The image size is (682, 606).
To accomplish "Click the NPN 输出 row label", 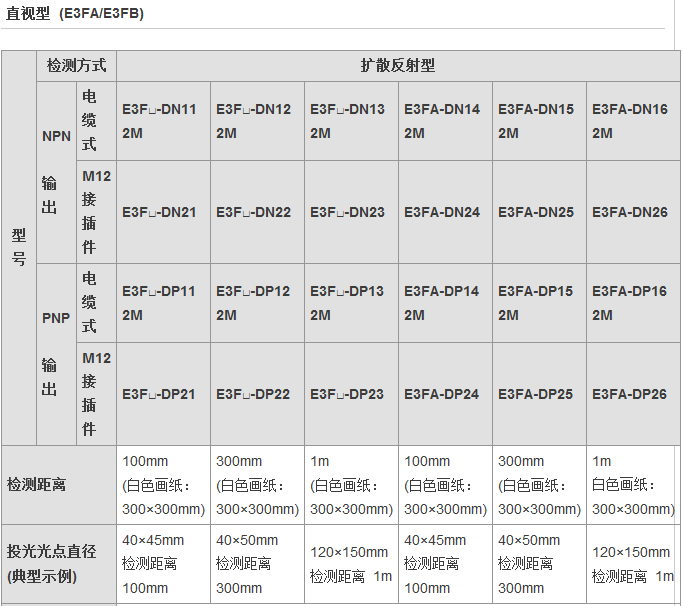I will tap(56, 172).
